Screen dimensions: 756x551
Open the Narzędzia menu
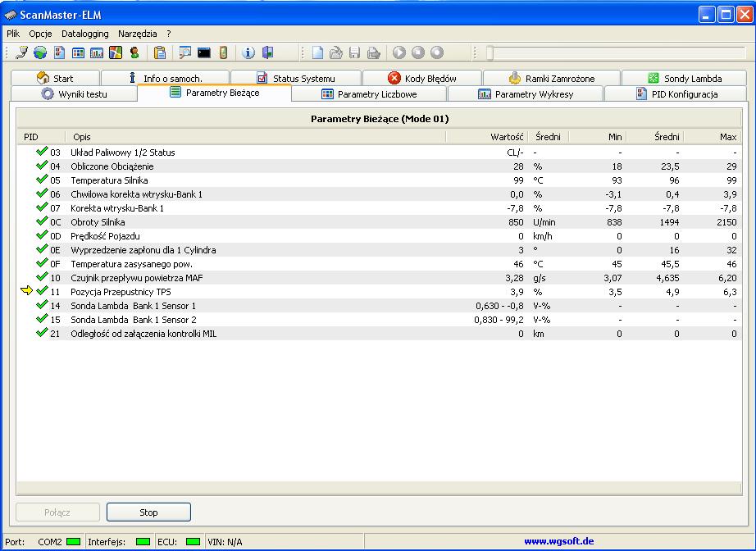pyautogui.click(x=138, y=34)
